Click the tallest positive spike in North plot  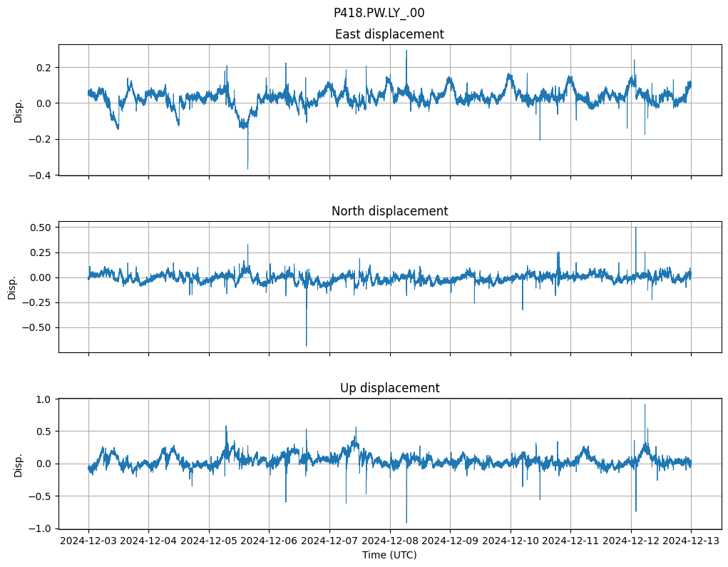pyautogui.click(x=636, y=228)
